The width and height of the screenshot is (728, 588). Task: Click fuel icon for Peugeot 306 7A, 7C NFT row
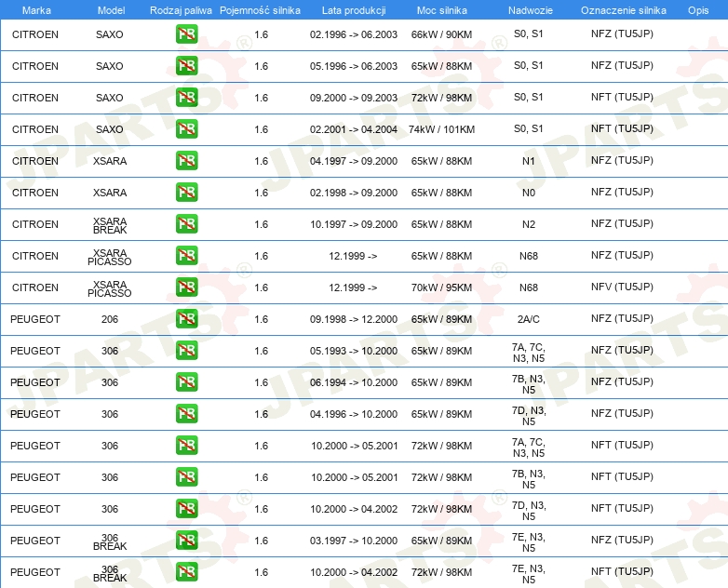pyautogui.click(x=186, y=445)
